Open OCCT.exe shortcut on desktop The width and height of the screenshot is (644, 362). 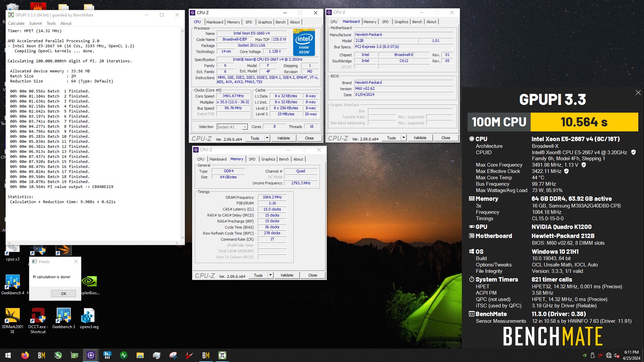pyautogui.click(x=38, y=320)
